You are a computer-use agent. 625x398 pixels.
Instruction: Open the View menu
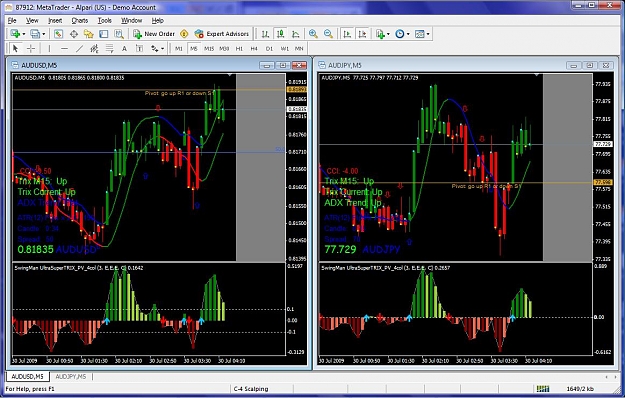coord(32,20)
